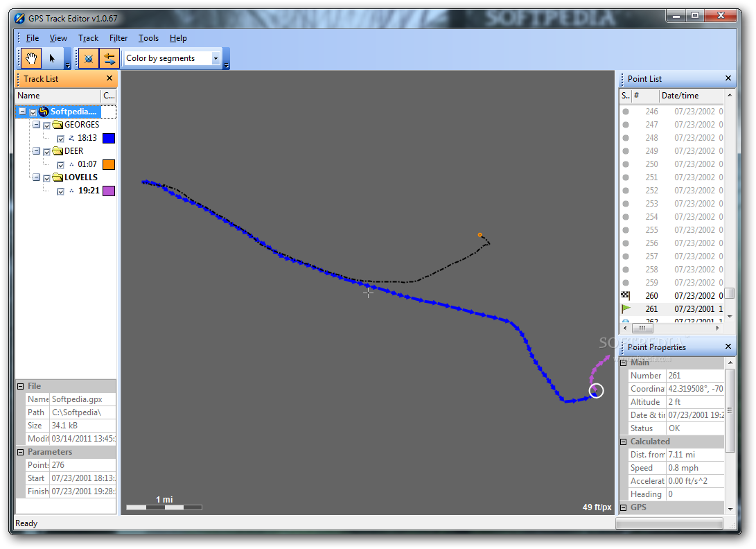756x549 pixels.
Task: Select point row 250 in Point List
Action: click(671, 164)
